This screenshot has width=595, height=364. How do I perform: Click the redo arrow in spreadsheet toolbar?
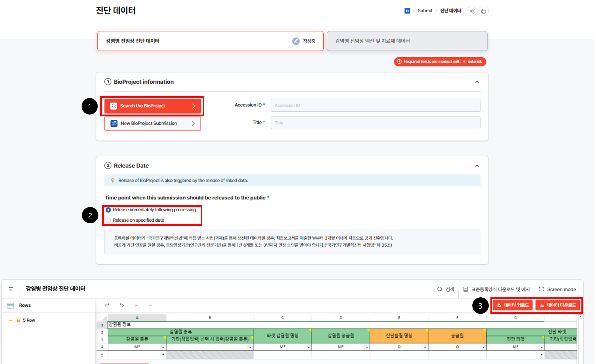[107, 305]
